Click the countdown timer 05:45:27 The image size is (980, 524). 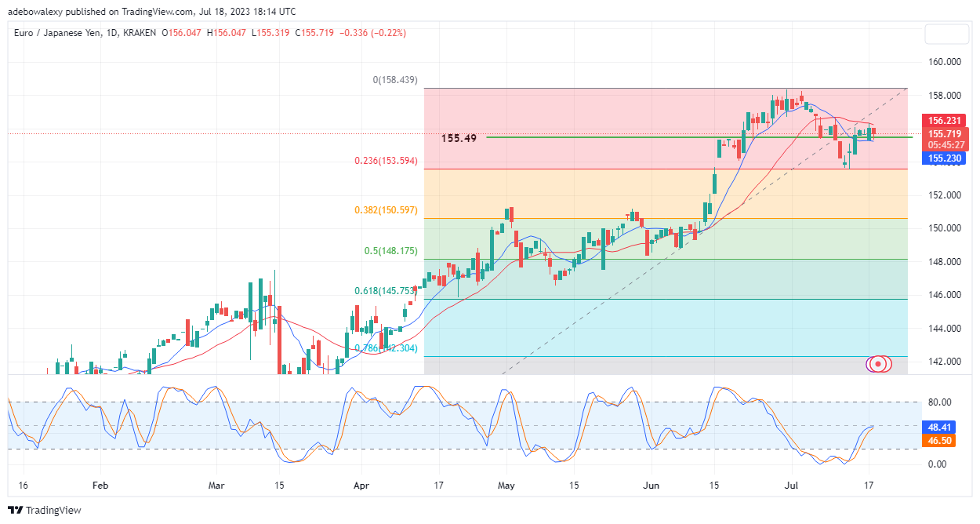pos(946,145)
